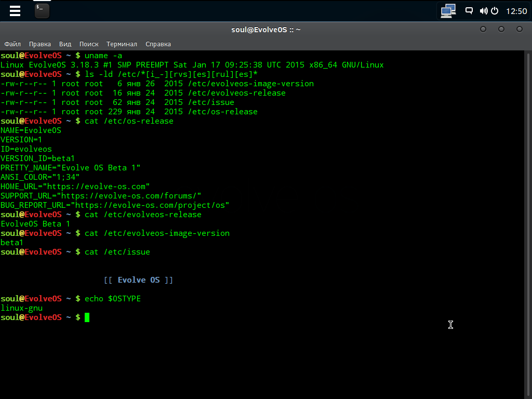Click the terminal vertical scrollbar
The width and height of the screenshot is (532, 399).
(528, 224)
